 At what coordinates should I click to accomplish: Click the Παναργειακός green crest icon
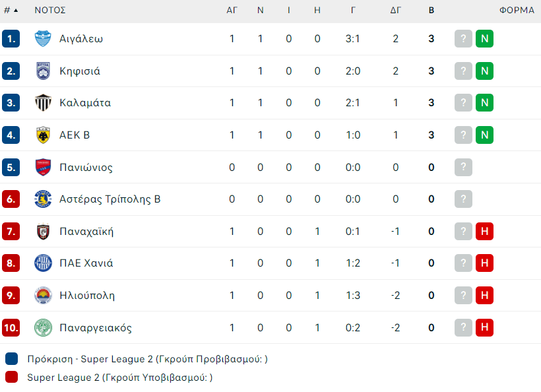[43, 327]
